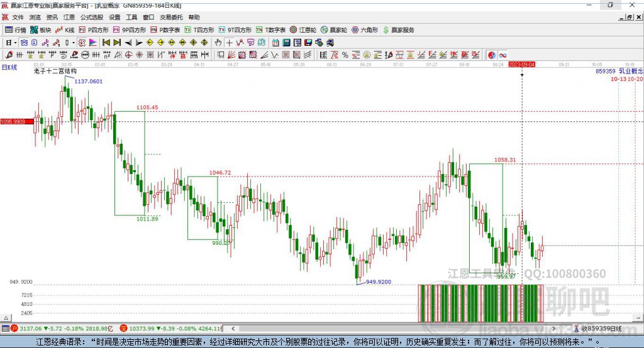Click the blue infinity symbol icon
The image size is (644, 348).
[502, 55]
